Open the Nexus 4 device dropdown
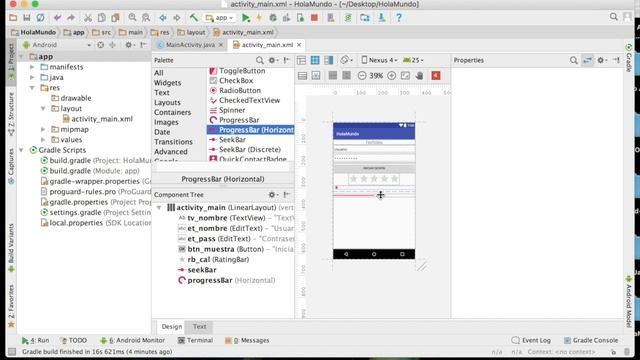This screenshot has height=360, width=640. coord(379,60)
